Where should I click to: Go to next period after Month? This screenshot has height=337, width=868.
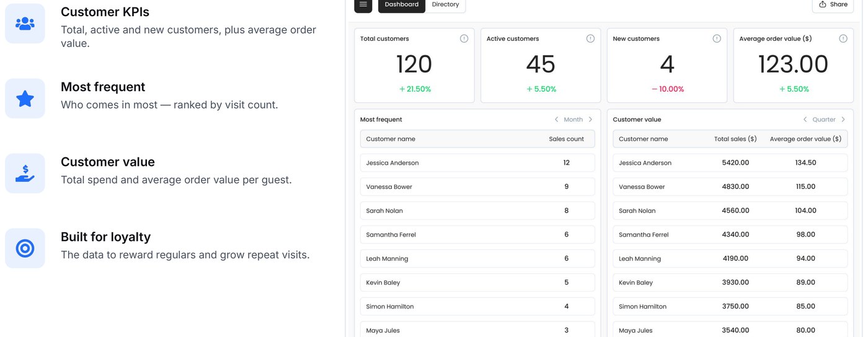point(590,120)
